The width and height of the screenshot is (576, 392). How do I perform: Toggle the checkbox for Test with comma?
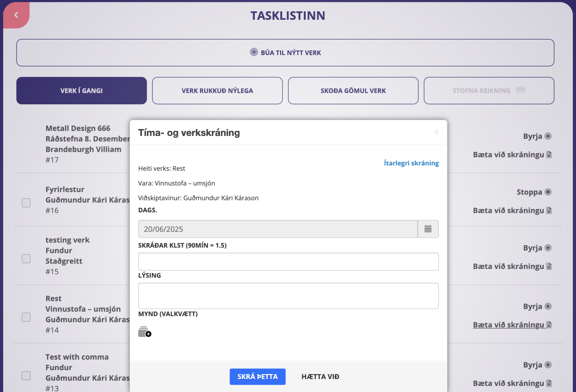(x=26, y=375)
